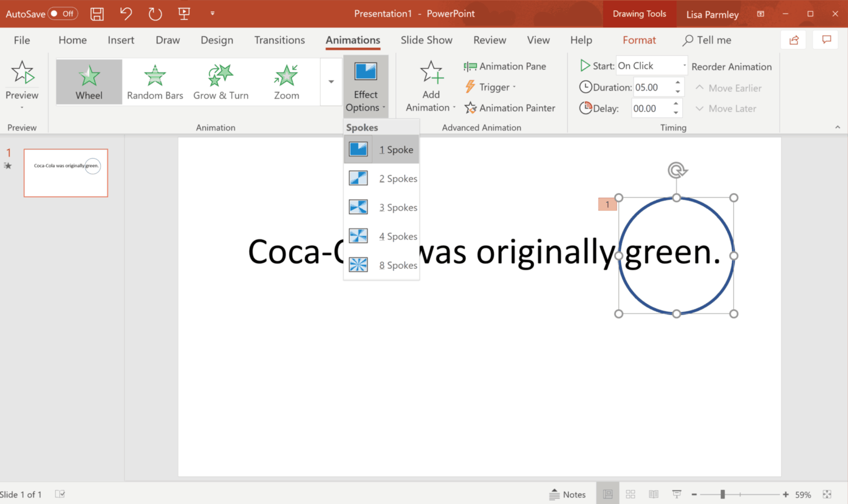Switch to the Insert tab

click(x=121, y=40)
